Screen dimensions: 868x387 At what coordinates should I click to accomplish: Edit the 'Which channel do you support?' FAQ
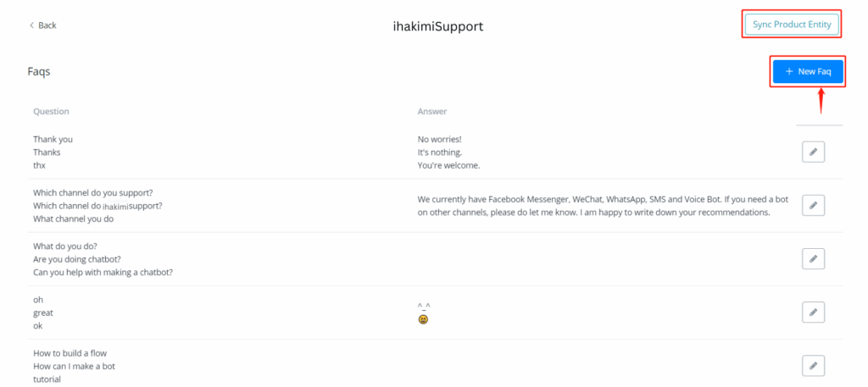813,205
